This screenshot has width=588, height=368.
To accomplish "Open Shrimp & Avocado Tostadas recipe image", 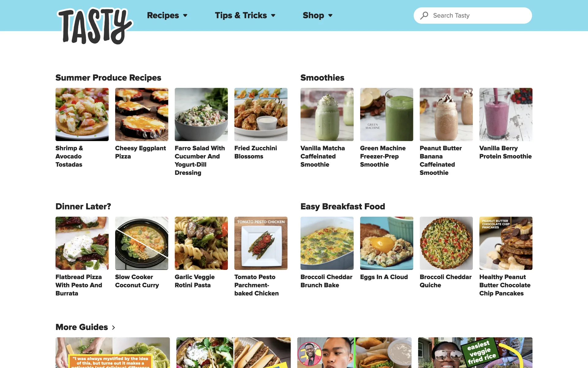I will click(82, 114).
